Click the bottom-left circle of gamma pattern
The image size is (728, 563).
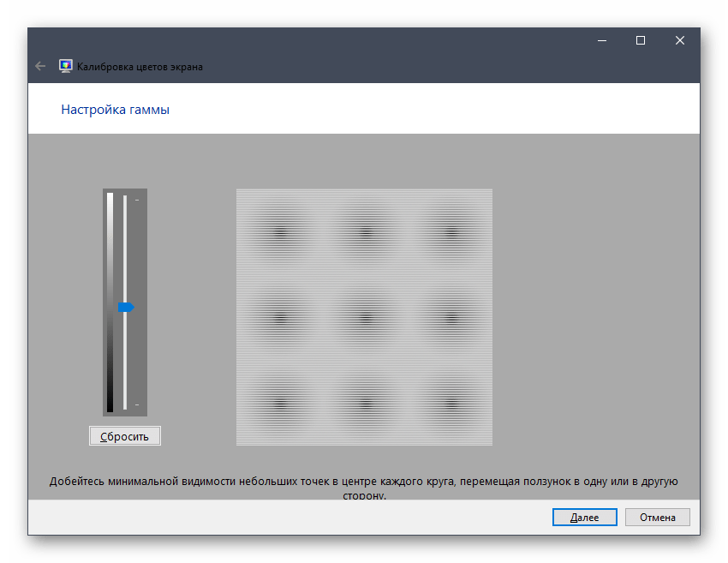pyautogui.click(x=279, y=402)
